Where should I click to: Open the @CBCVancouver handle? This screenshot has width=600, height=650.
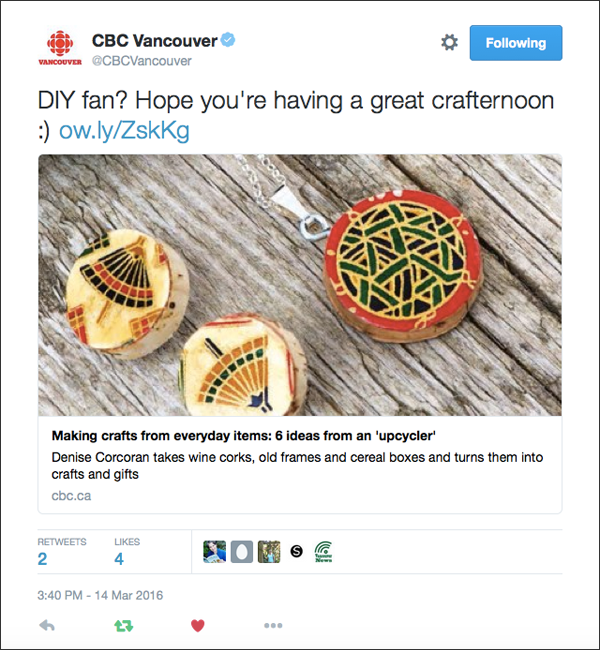click(142, 61)
